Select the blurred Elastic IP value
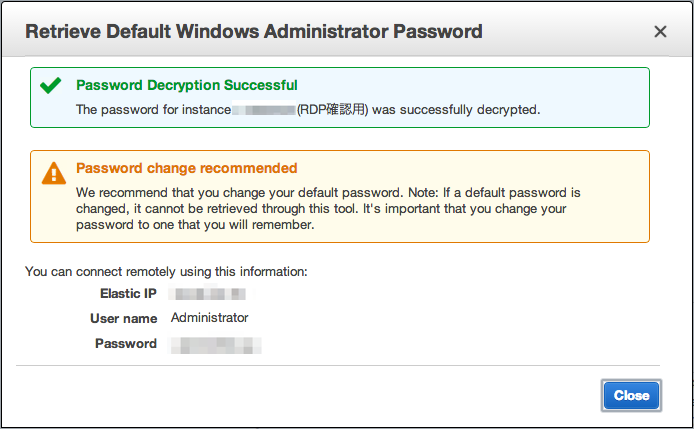Viewport: 694px width, 429px height. (208, 294)
